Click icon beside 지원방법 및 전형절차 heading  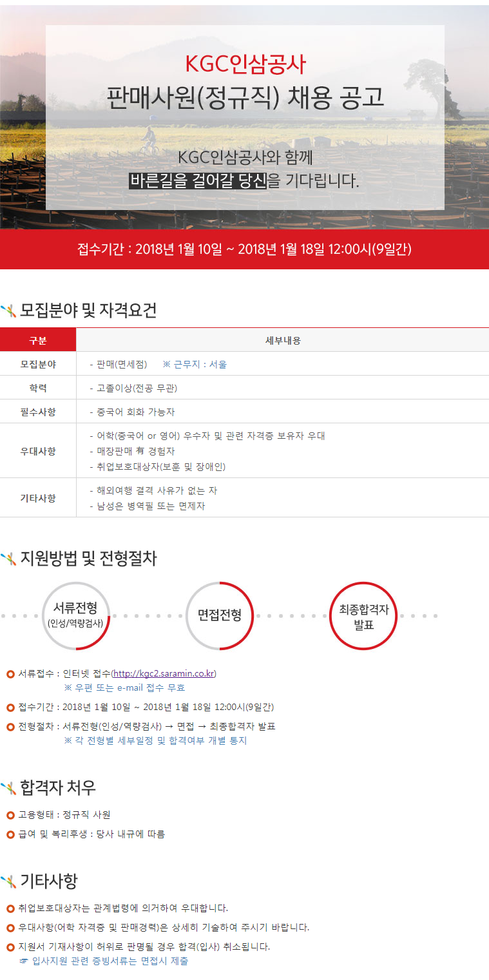point(8,559)
